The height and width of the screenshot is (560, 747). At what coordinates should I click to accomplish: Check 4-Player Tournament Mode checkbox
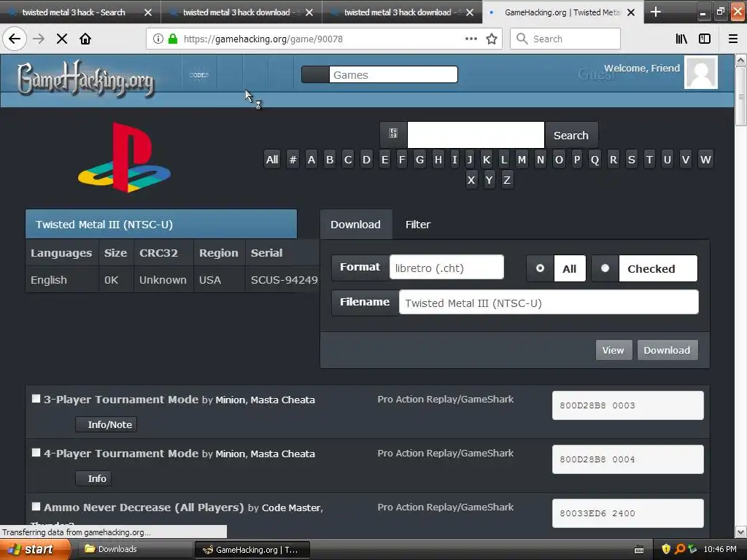pos(36,452)
